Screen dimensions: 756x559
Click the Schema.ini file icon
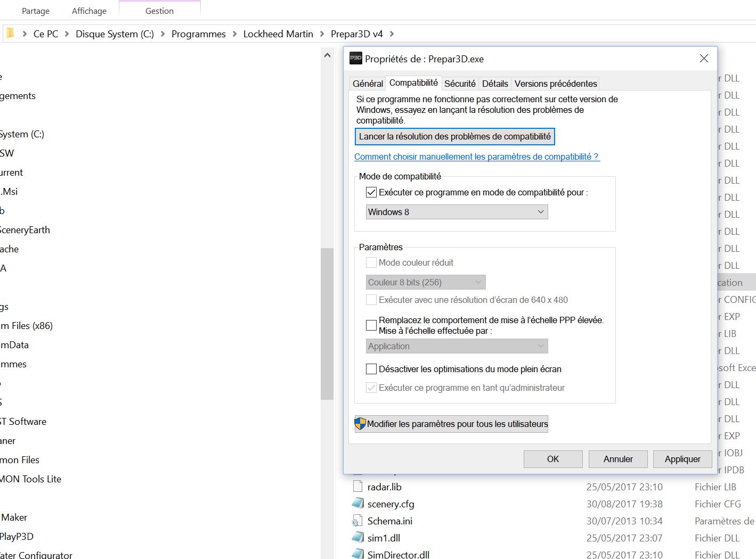pos(357,521)
